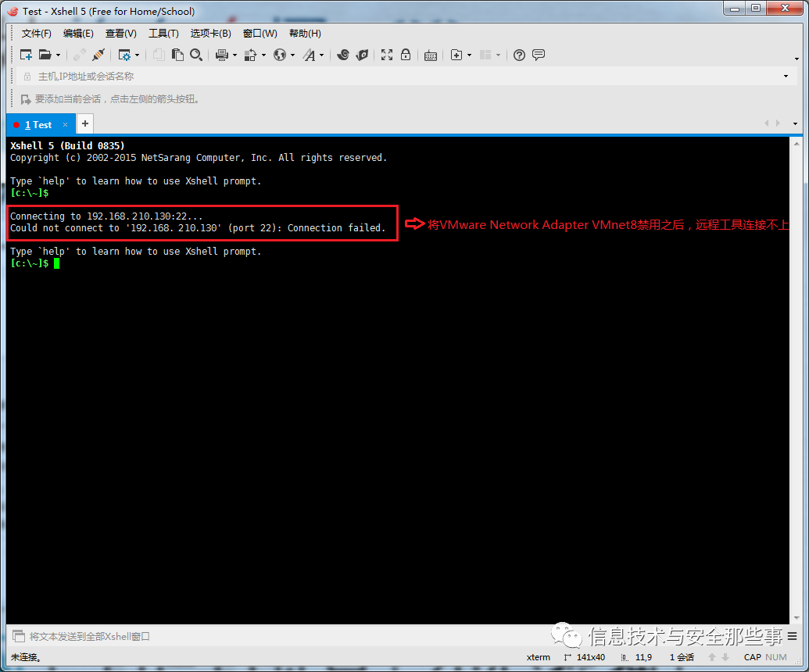Click the speech bubble feedback icon
Screen dimensions: 809x672
click(x=539, y=55)
